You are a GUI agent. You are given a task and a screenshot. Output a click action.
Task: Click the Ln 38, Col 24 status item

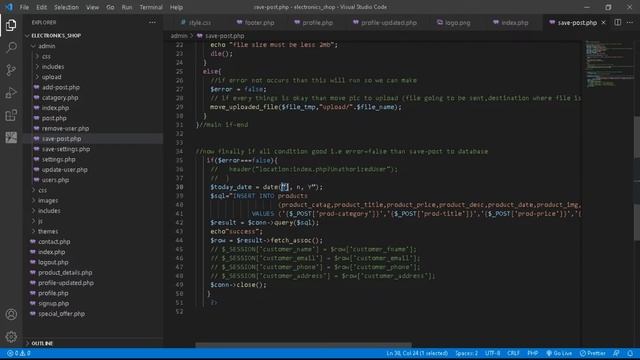tap(417, 353)
